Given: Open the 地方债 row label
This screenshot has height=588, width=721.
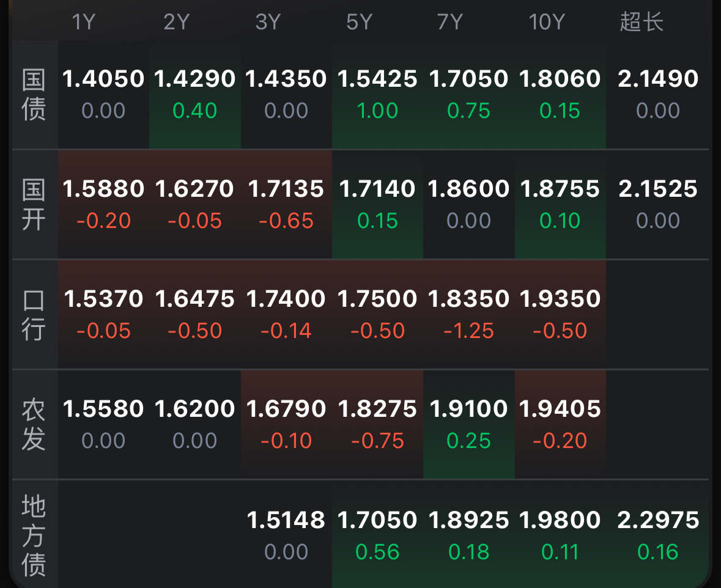Looking at the screenshot, I should [x=34, y=536].
